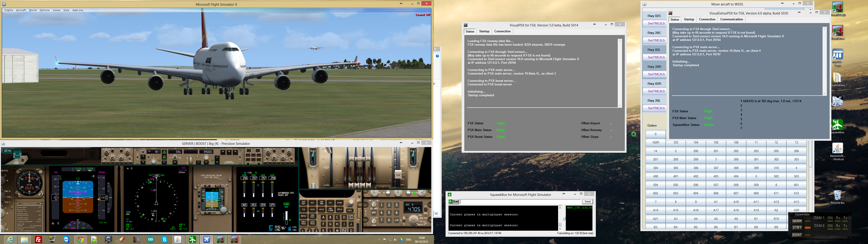Open VisualExtras desktop icon
The image size is (868, 244).
(838, 33)
